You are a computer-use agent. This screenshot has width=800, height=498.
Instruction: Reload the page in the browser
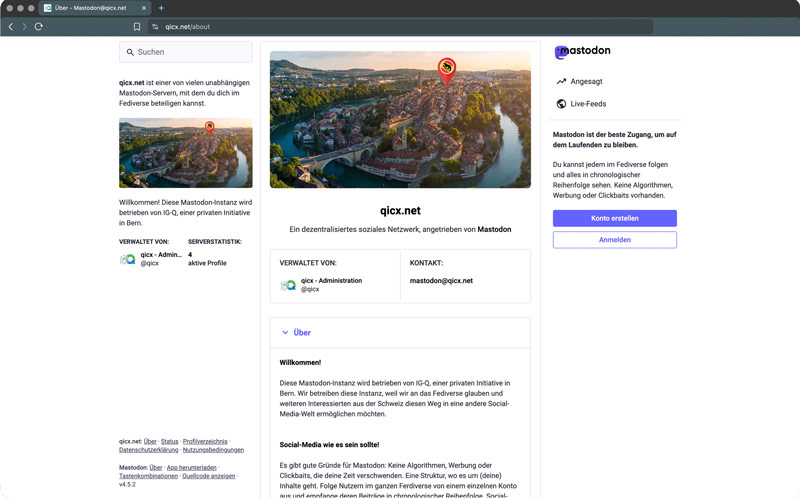tap(39, 27)
